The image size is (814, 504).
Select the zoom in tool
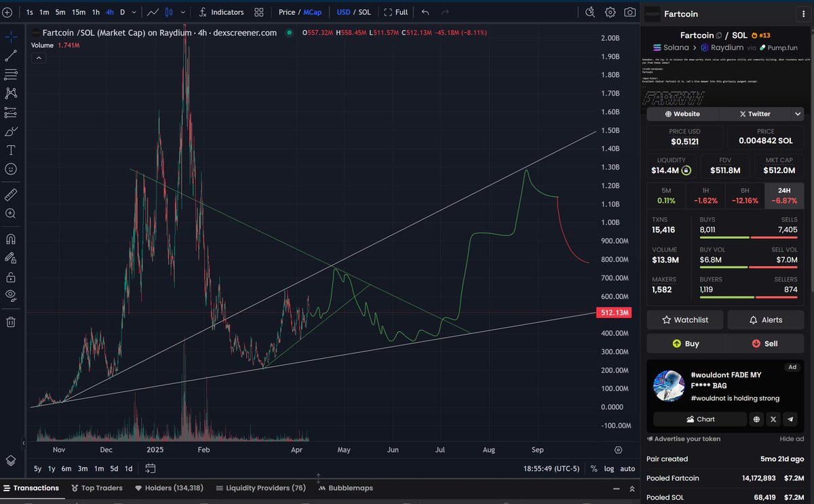[x=11, y=214]
